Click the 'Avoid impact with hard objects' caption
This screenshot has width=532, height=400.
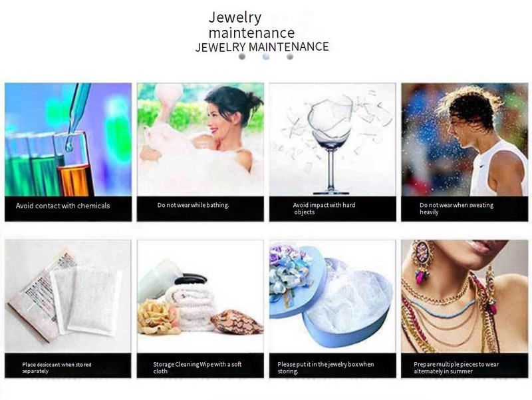(x=324, y=208)
